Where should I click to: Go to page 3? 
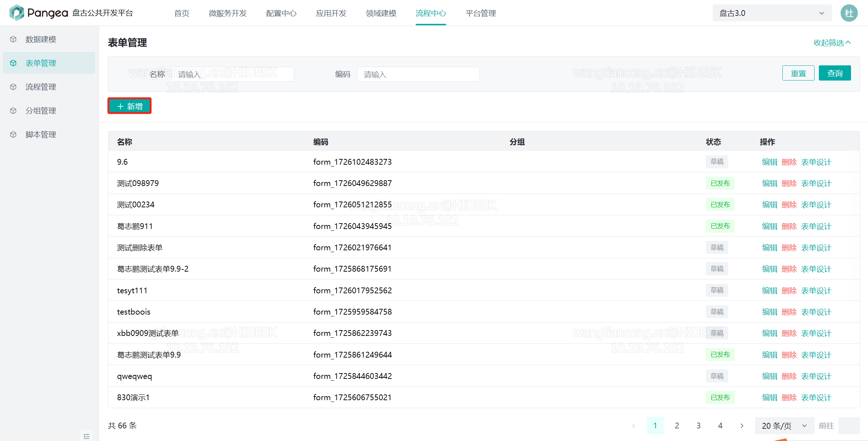point(699,426)
